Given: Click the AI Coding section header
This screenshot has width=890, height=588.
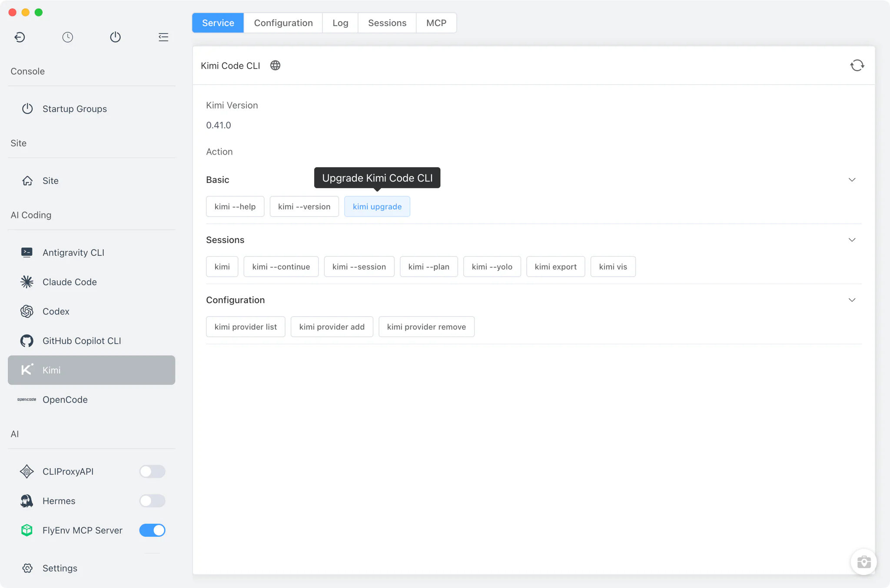Looking at the screenshot, I should coord(31,215).
